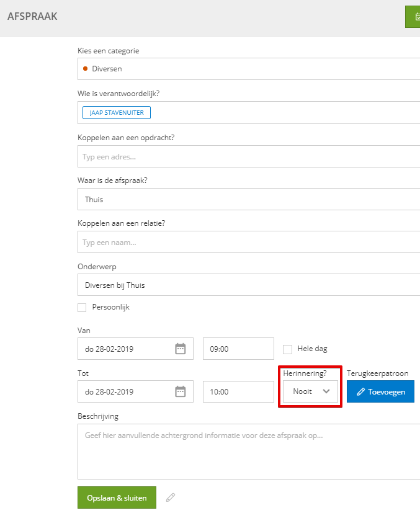The width and height of the screenshot is (420, 513).
Task: Select the JAAP STAVENUITER tag
Action: pos(117,112)
